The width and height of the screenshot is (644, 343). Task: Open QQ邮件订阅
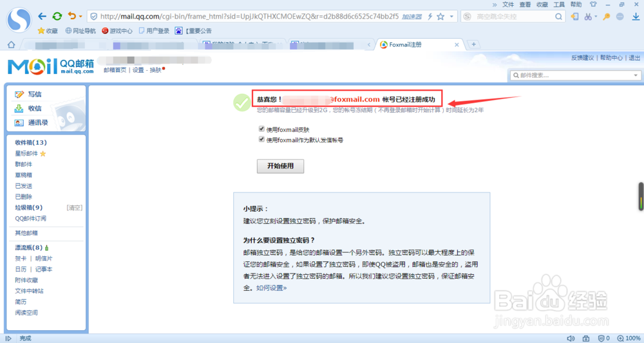pos(30,218)
